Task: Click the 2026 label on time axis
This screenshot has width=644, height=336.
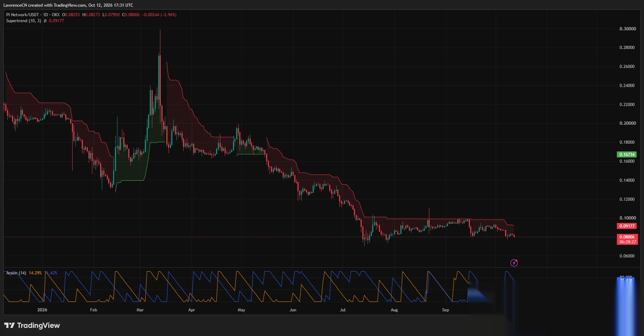Action: 42,310
